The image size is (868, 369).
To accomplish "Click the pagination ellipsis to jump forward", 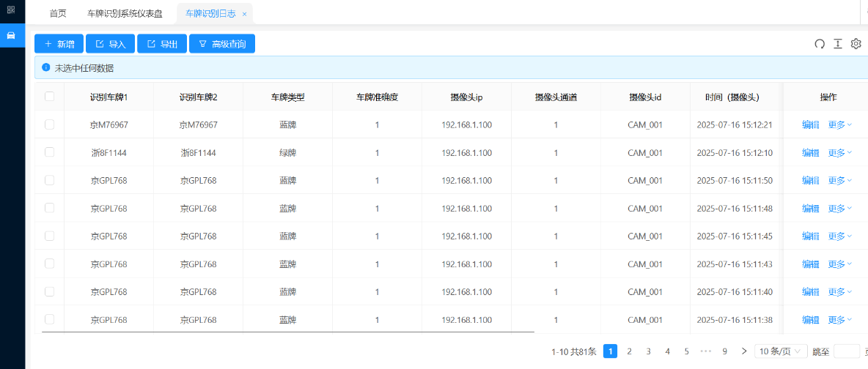I will 705,351.
